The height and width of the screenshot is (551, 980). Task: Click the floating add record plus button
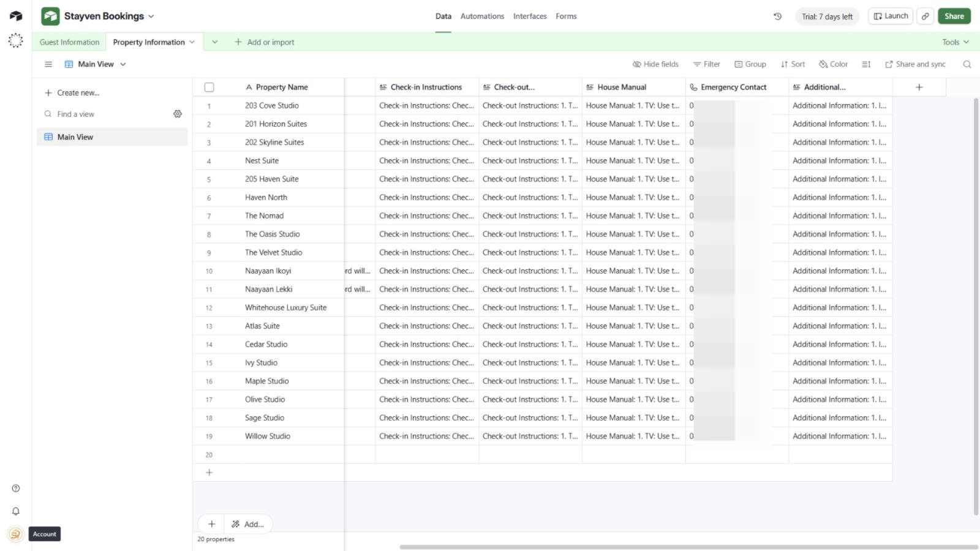point(211,524)
